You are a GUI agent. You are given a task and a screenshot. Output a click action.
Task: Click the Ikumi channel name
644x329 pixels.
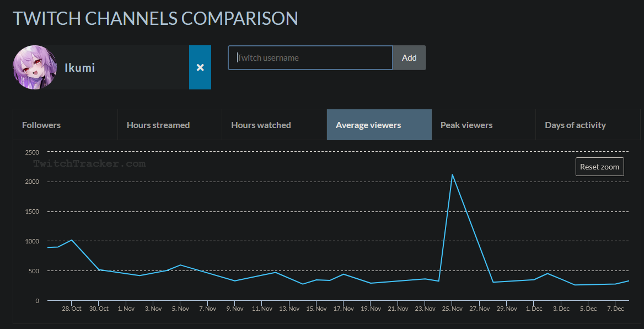click(x=80, y=67)
